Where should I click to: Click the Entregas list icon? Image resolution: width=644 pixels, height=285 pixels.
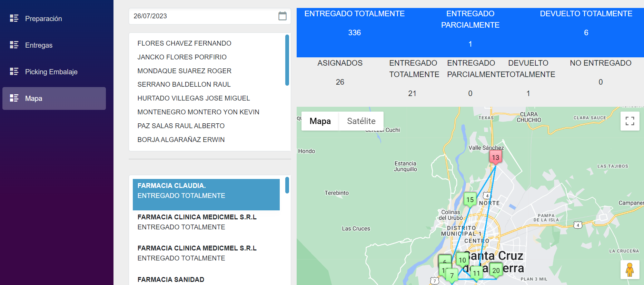(14, 45)
